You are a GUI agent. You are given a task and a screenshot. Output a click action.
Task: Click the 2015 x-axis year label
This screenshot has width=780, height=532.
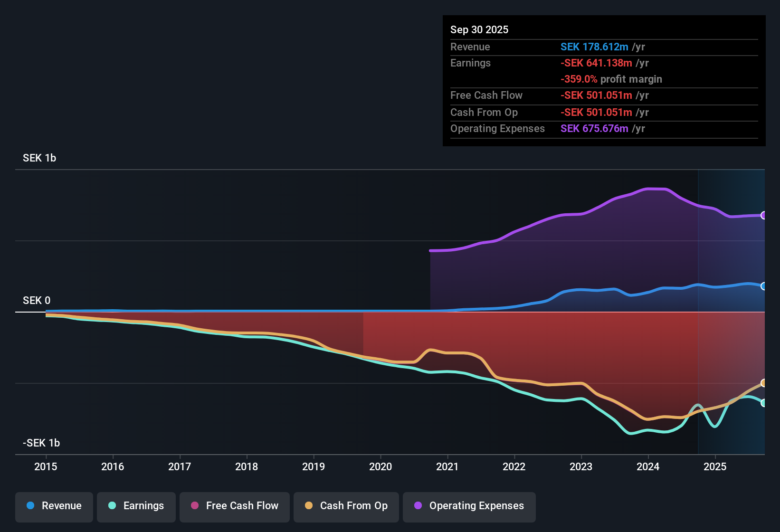coord(46,466)
